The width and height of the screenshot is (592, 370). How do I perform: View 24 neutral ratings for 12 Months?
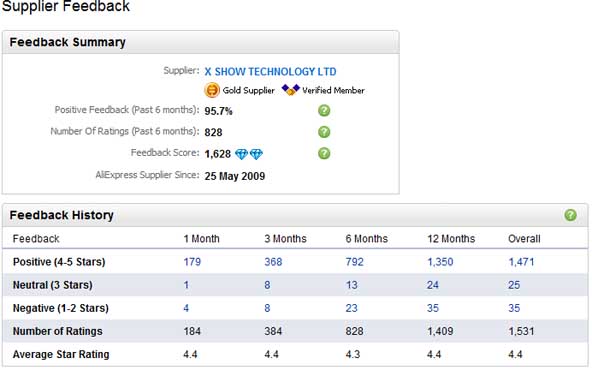coord(433,285)
